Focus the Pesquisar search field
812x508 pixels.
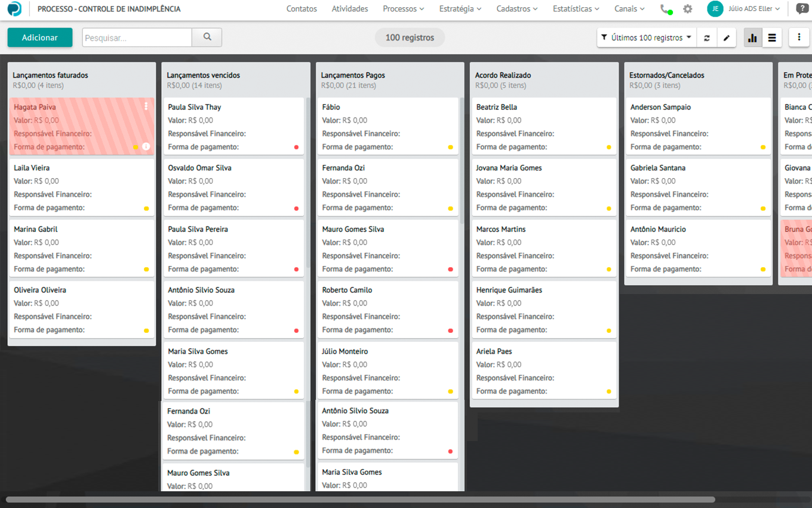[x=137, y=38]
